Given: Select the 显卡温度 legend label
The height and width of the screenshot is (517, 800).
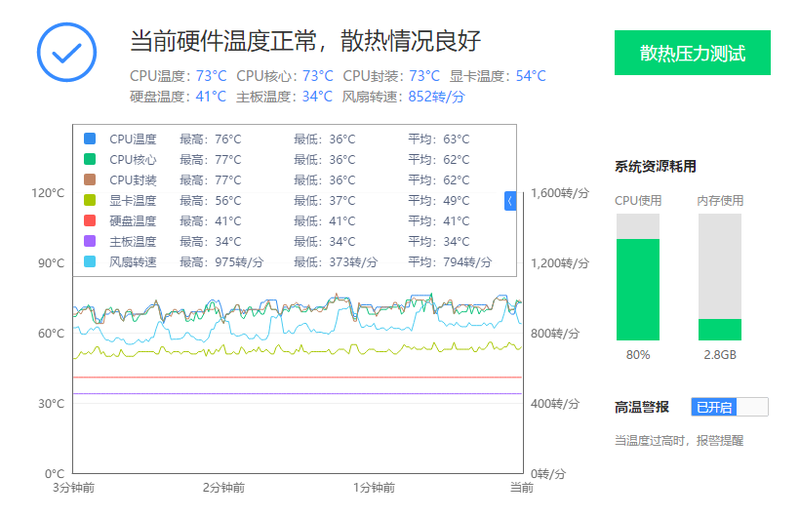Looking at the screenshot, I should (133, 200).
